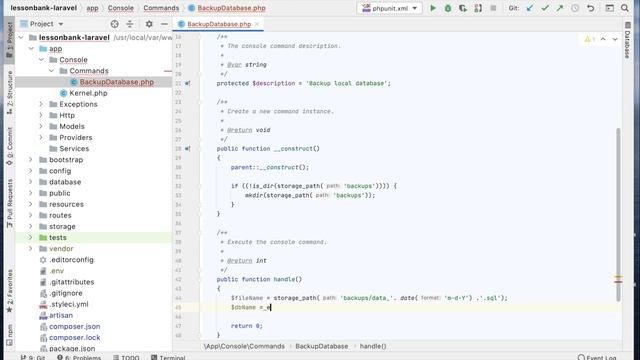Image resolution: width=640 pixels, height=360 pixels.
Task: Open the TODO tool window
Action: pyautogui.click(x=126, y=357)
